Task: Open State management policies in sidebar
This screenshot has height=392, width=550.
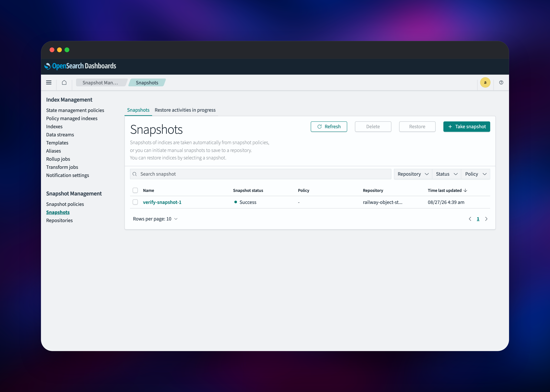Action: 75,110
